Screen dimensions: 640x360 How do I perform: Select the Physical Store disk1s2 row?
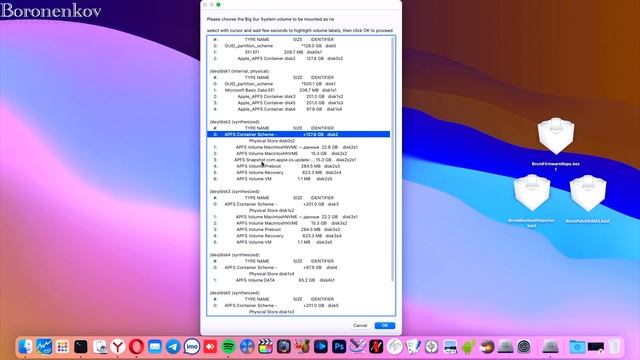point(298,210)
